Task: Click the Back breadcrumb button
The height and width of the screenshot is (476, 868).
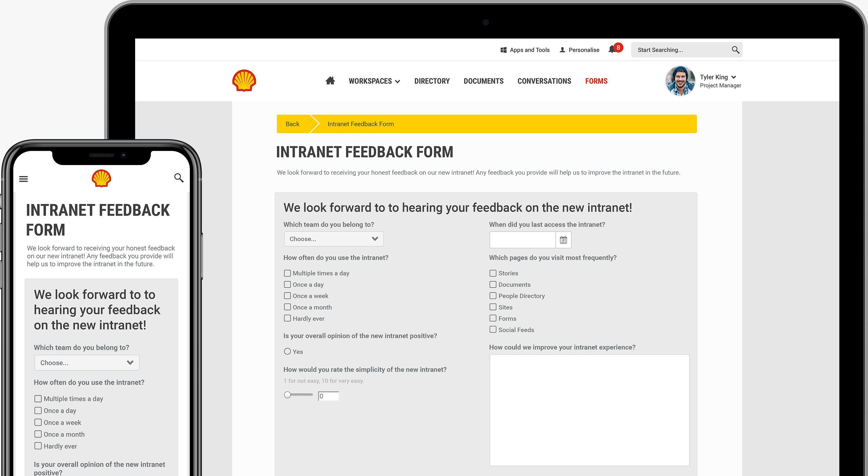Action: pos(292,124)
